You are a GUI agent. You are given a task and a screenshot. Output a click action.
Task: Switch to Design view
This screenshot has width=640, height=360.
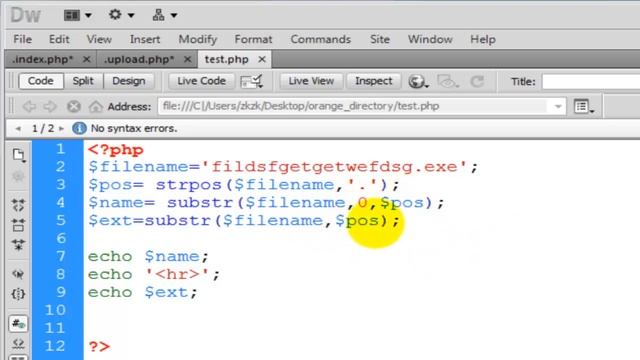click(129, 81)
